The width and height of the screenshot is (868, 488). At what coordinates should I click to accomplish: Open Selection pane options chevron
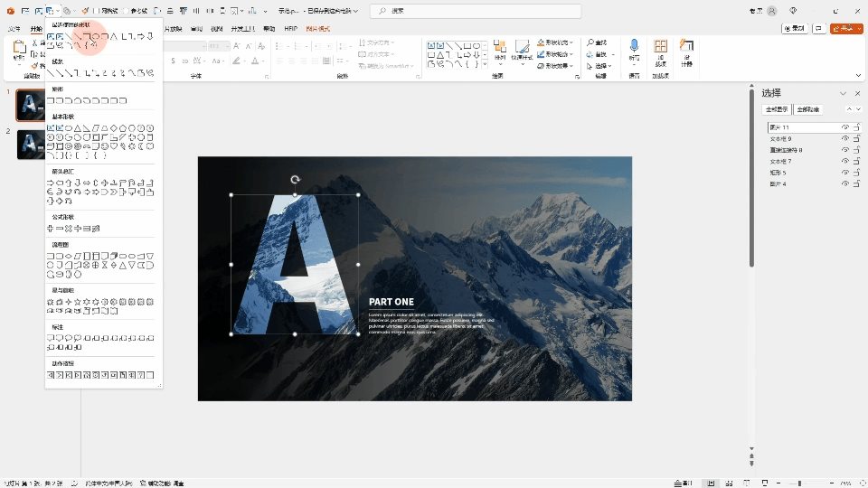(843, 93)
